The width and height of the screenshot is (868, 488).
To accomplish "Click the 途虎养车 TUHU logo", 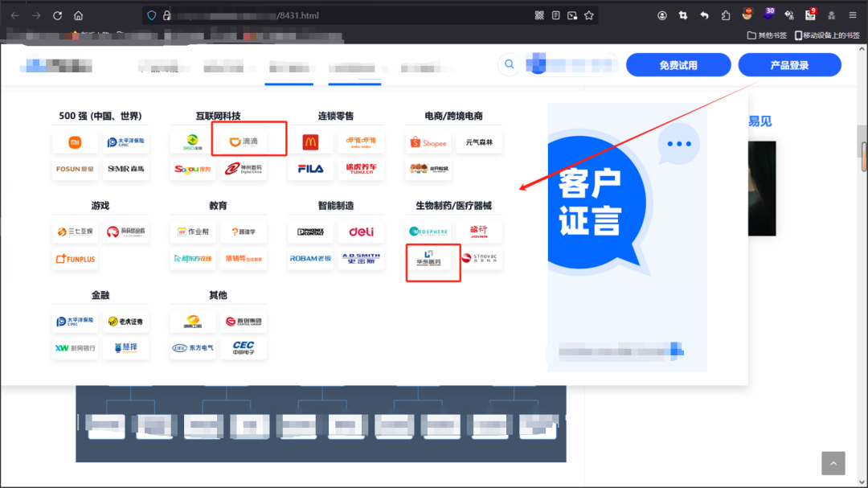I will pos(361,169).
